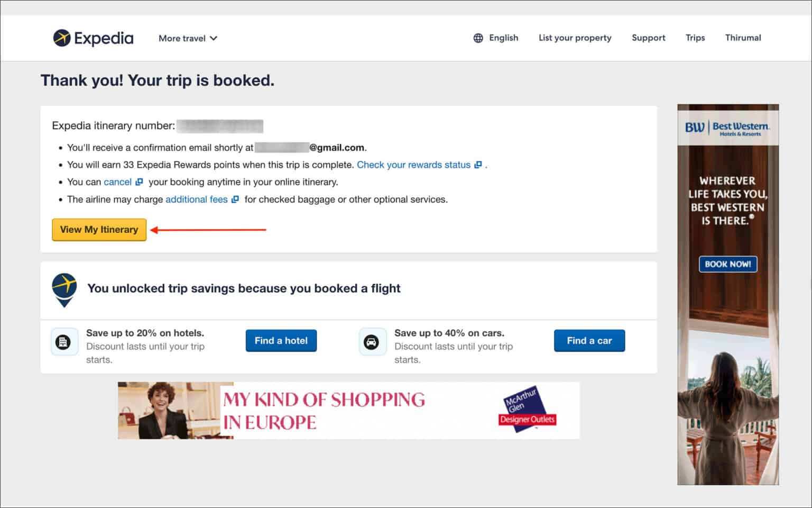This screenshot has width=812, height=508.
Task: Click the Find a car button
Action: tap(589, 340)
